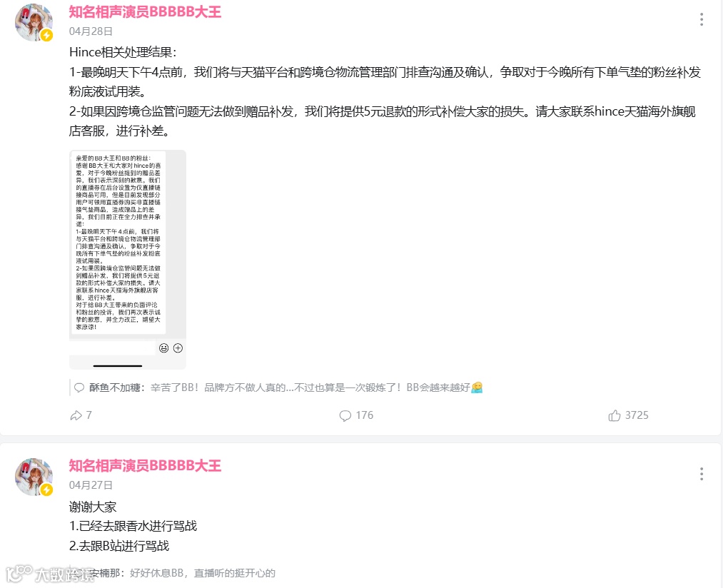Click the lightning verified badge on lower avatar
723x588 pixels.
pos(46,490)
